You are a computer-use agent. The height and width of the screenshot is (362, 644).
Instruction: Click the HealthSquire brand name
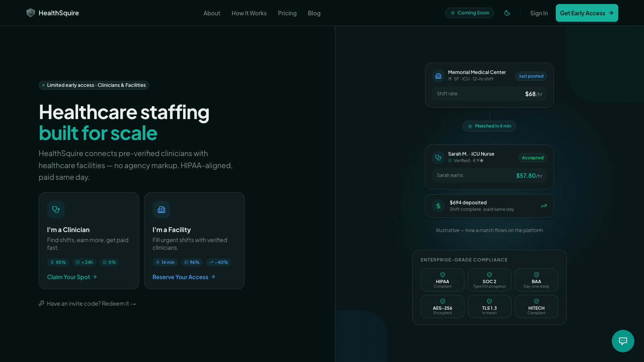click(59, 13)
